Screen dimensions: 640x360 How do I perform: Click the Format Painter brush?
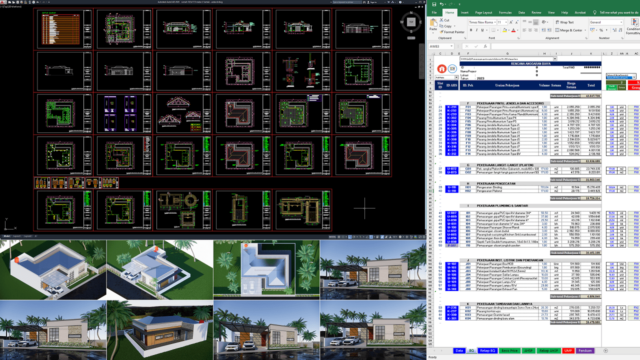[441, 32]
